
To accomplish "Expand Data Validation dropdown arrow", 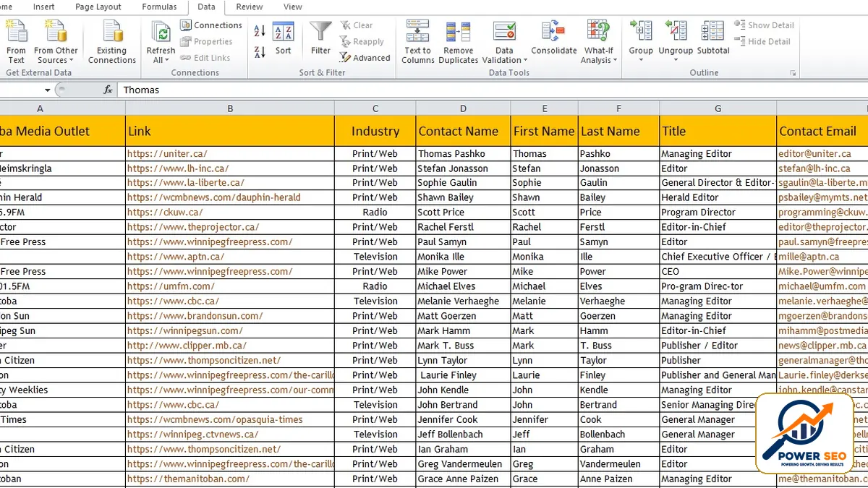I will coord(525,61).
